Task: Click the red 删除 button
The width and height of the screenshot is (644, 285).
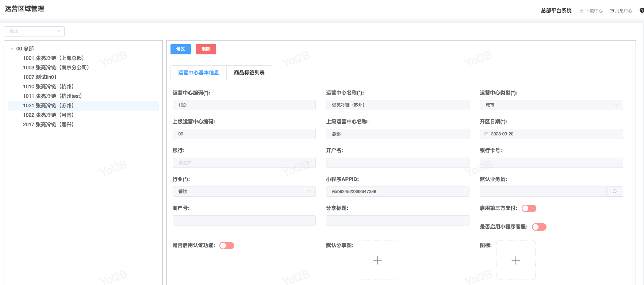Action: click(206, 49)
